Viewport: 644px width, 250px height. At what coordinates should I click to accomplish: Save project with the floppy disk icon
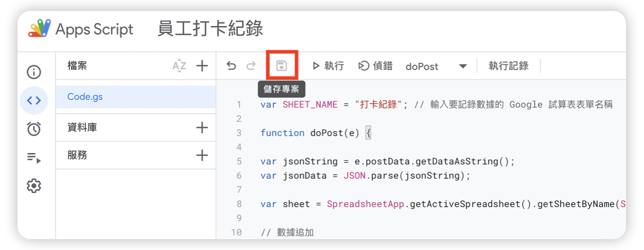(x=282, y=66)
